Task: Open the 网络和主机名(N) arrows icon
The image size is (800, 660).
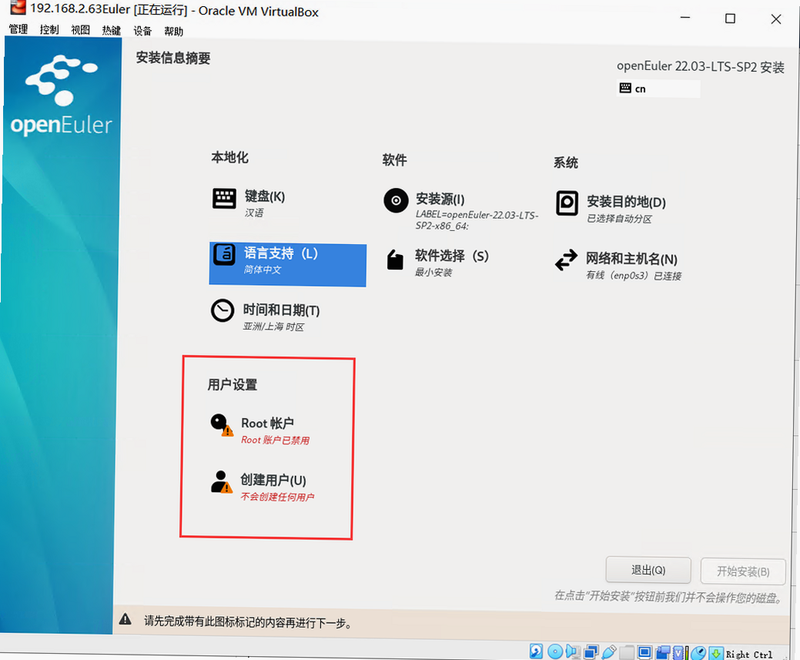Action: (566, 260)
